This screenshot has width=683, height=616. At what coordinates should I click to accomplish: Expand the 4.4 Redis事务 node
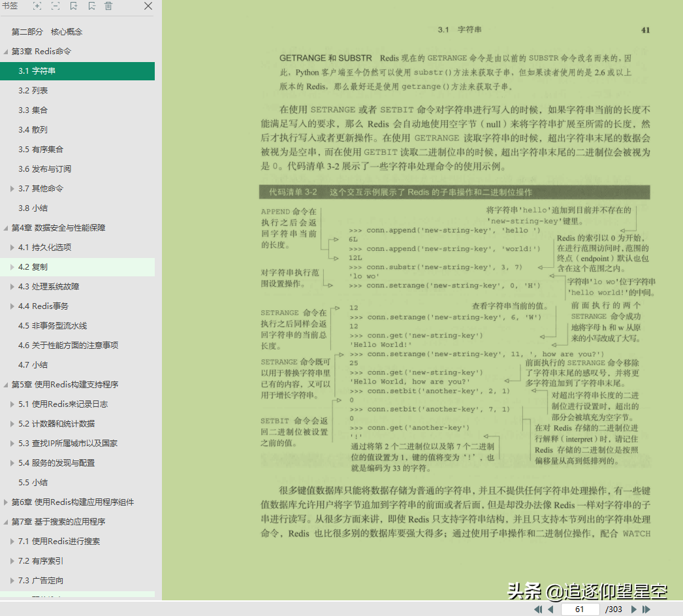pyautogui.click(x=12, y=306)
